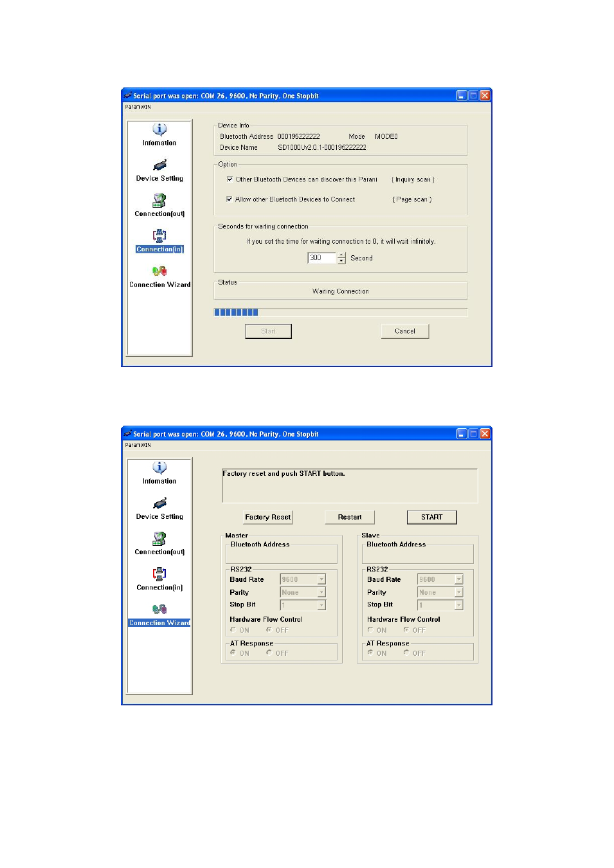The height and width of the screenshot is (868, 614).
Task: Open Slave Stop Bit dropdown
Action: coord(459,605)
